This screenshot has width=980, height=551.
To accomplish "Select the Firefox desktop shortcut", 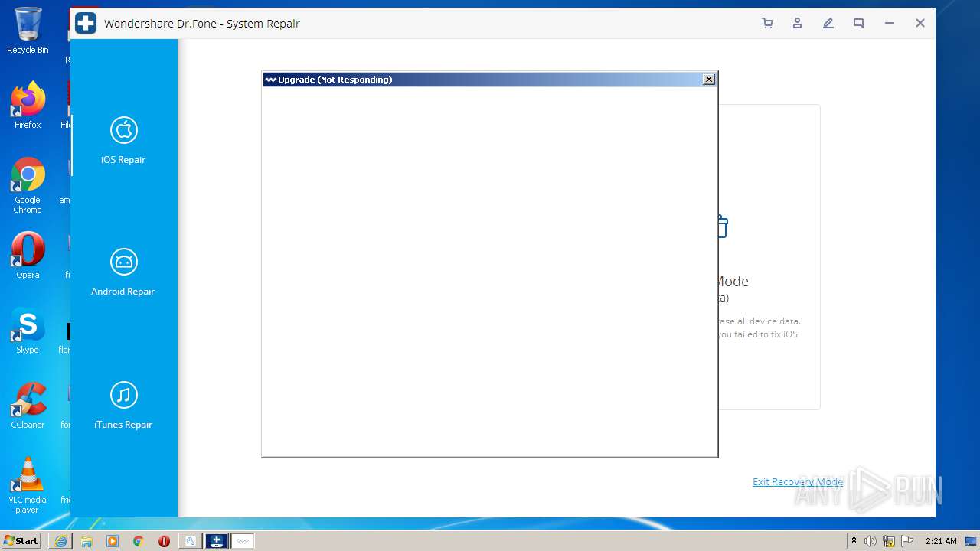I will pyautogui.click(x=28, y=106).
